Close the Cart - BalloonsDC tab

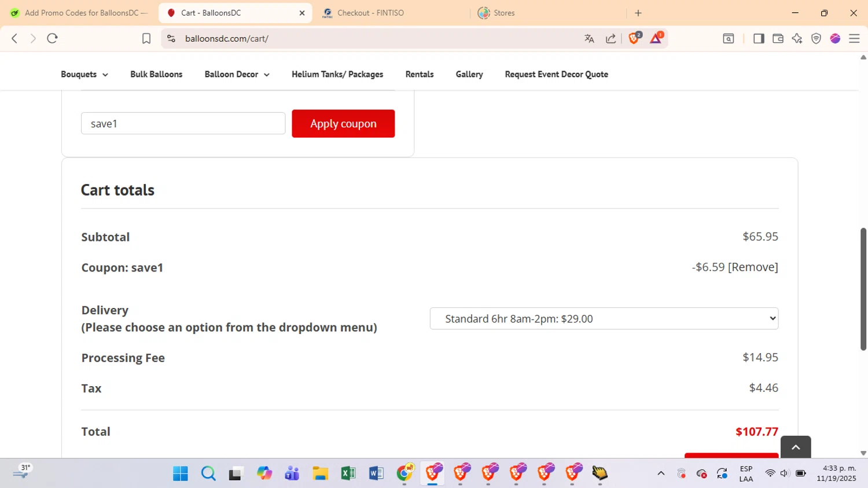(301, 13)
